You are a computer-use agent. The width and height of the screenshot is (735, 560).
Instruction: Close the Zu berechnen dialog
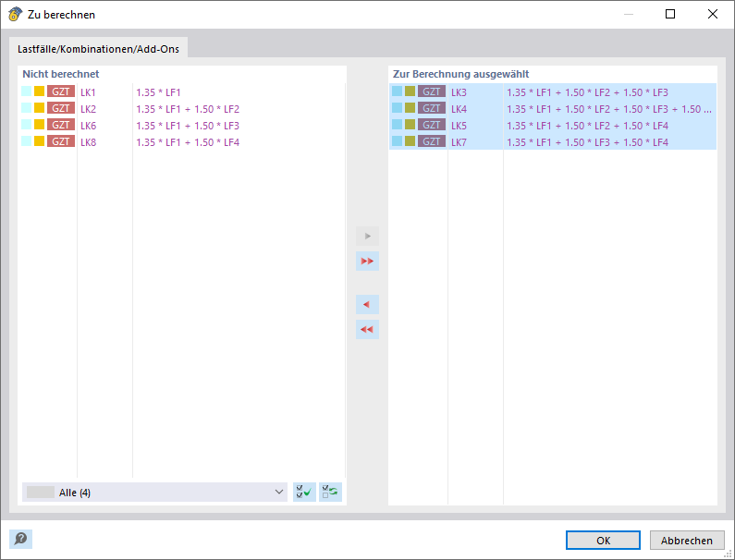[713, 14]
